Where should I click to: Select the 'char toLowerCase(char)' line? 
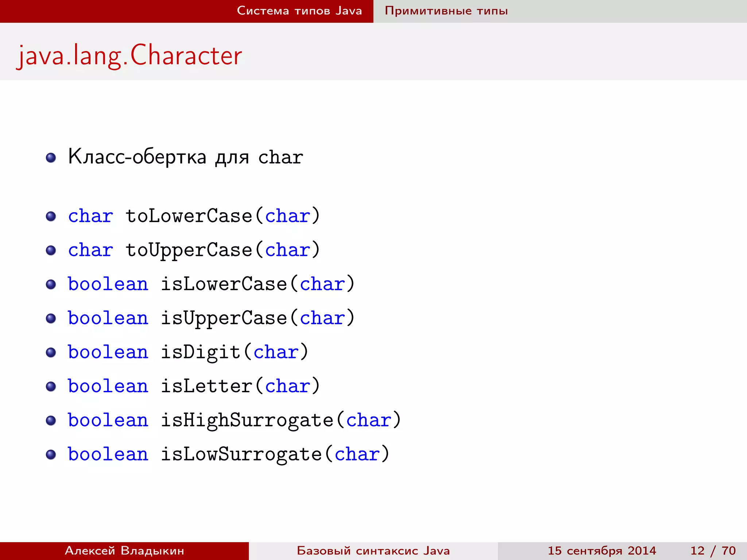click(194, 216)
